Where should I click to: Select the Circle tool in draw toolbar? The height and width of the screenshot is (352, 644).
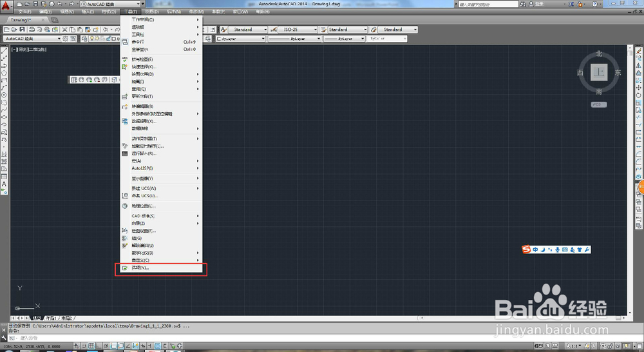(x=4, y=95)
